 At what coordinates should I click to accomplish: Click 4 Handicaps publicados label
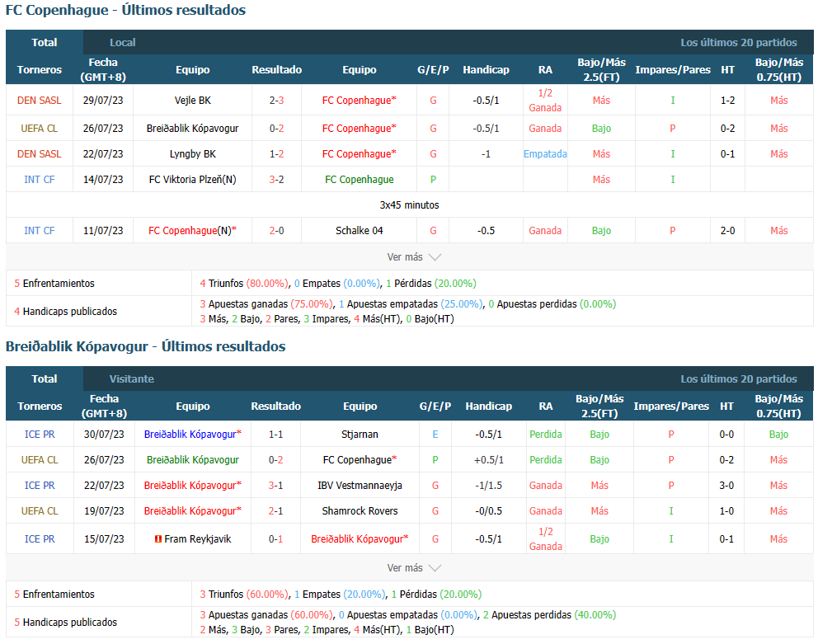pos(66,312)
